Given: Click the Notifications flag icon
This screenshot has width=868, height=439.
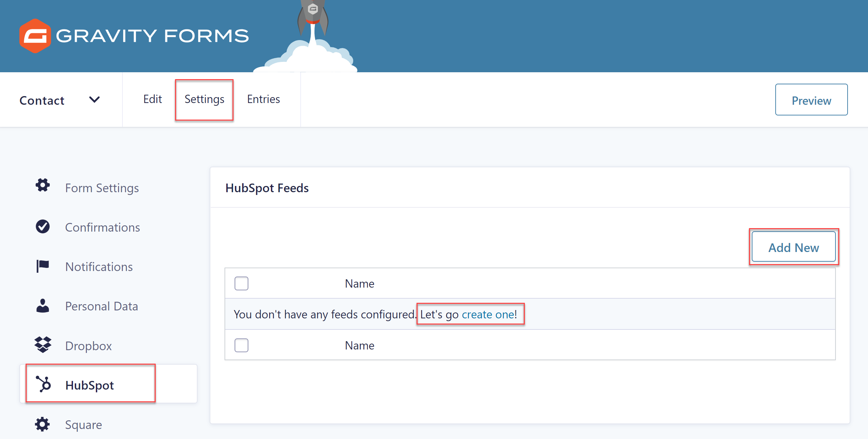Looking at the screenshot, I should [43, 266].
